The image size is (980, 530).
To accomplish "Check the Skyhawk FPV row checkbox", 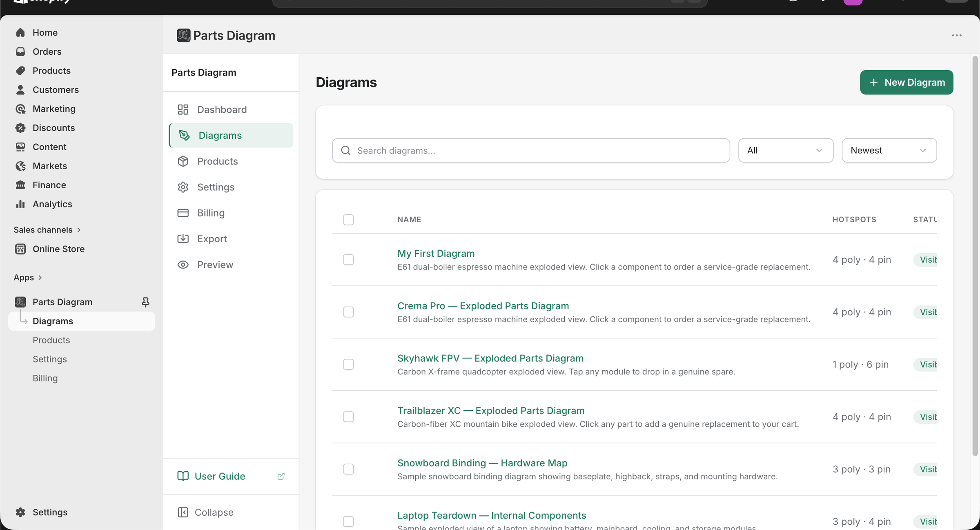I will point(348,364).
